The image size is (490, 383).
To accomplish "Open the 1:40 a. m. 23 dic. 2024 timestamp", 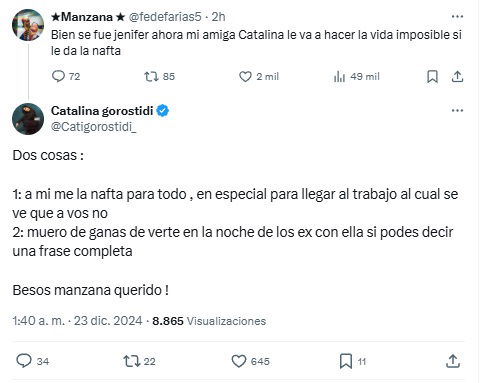I will pyautogui.click(x=77, y=321).
